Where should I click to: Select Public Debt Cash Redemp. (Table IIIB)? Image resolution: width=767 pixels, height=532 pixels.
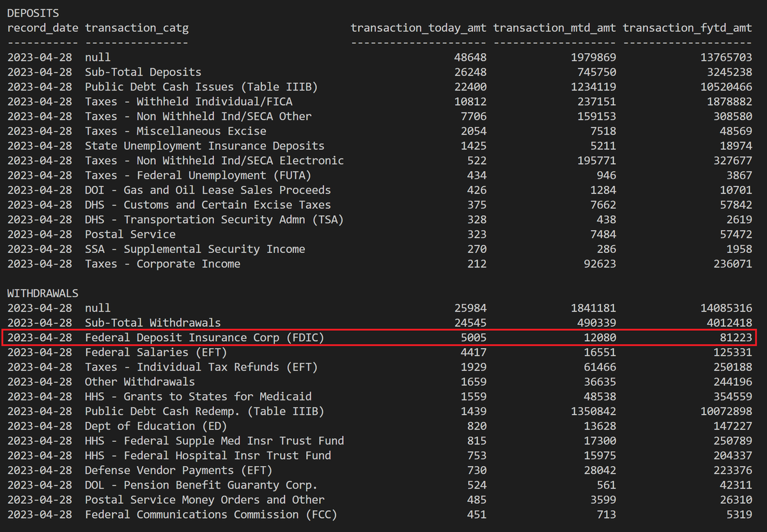[x=204, y=411]
